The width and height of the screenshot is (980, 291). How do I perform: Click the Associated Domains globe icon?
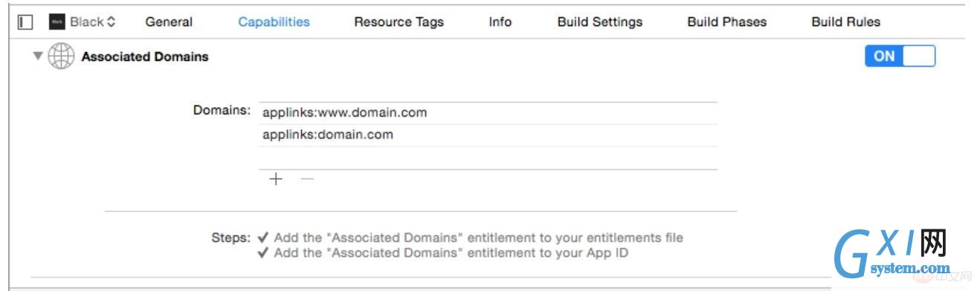pyautogui.click(x=61, y=56)
